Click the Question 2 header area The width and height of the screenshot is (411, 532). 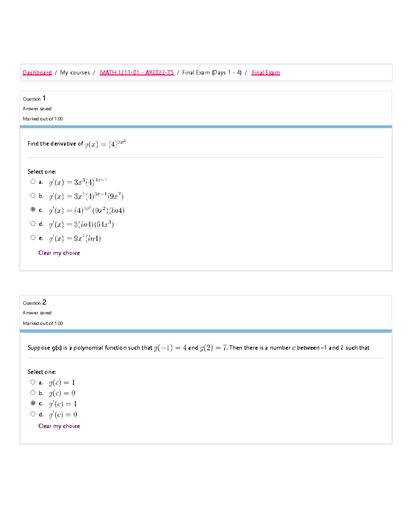[34, 302]
